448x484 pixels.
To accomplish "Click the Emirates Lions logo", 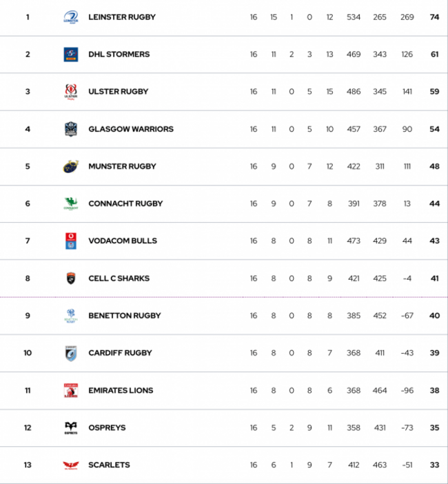I will pos(71,390).
